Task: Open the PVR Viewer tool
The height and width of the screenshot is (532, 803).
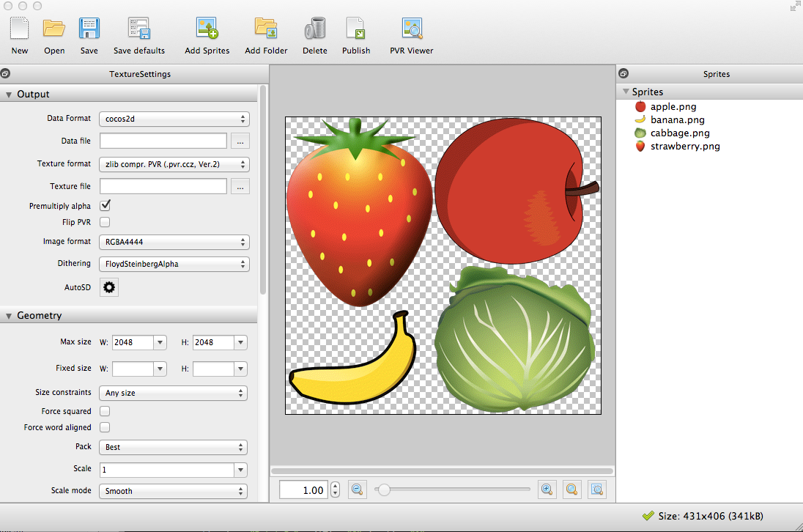Action: [412, 29]
